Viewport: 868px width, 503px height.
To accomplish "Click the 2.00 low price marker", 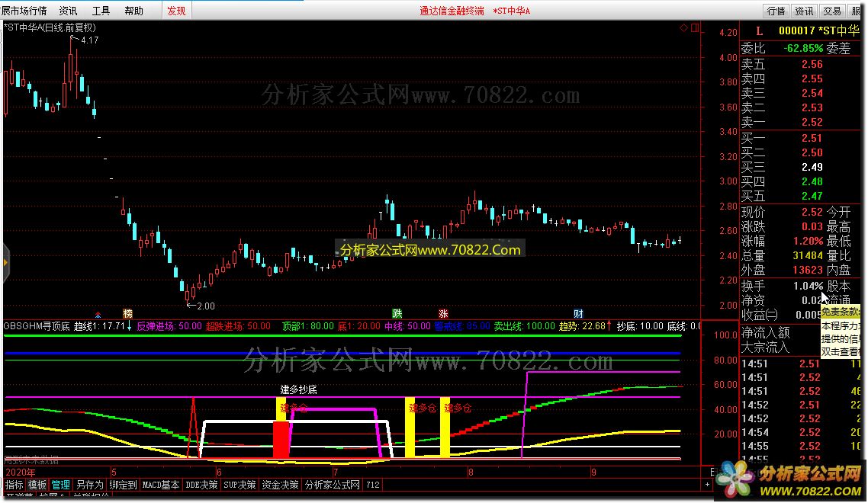I will click(x=205, y=306).
